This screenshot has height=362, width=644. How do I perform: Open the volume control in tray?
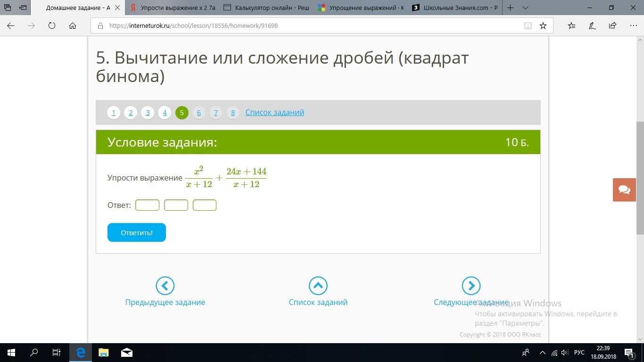point(565,353)
